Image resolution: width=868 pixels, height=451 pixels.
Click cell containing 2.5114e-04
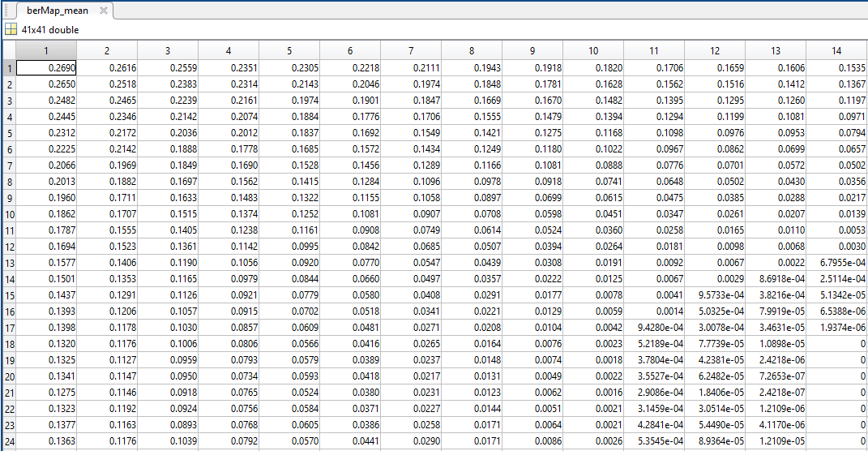pos(836,279)
